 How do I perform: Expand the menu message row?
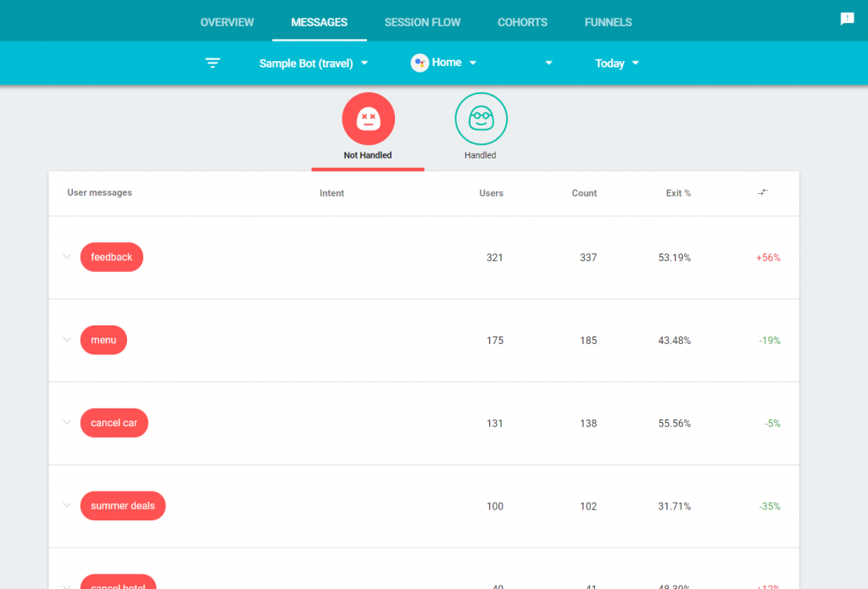[67, 340]
